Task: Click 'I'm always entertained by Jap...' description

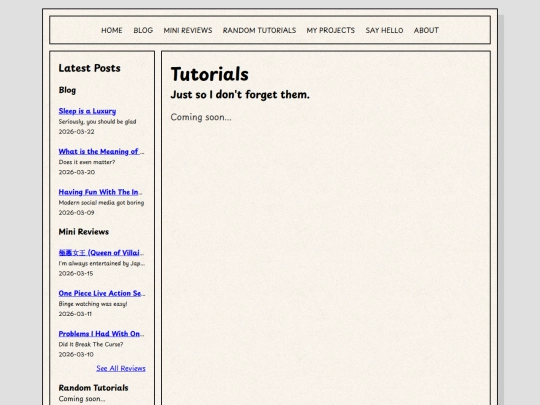Action: coord(102,263)
